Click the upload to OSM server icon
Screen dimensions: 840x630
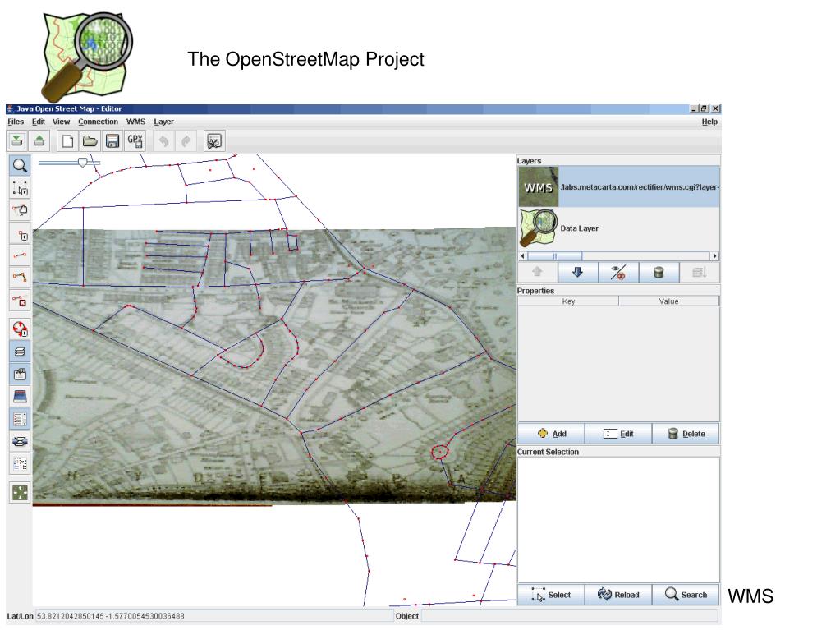(39, 141)
